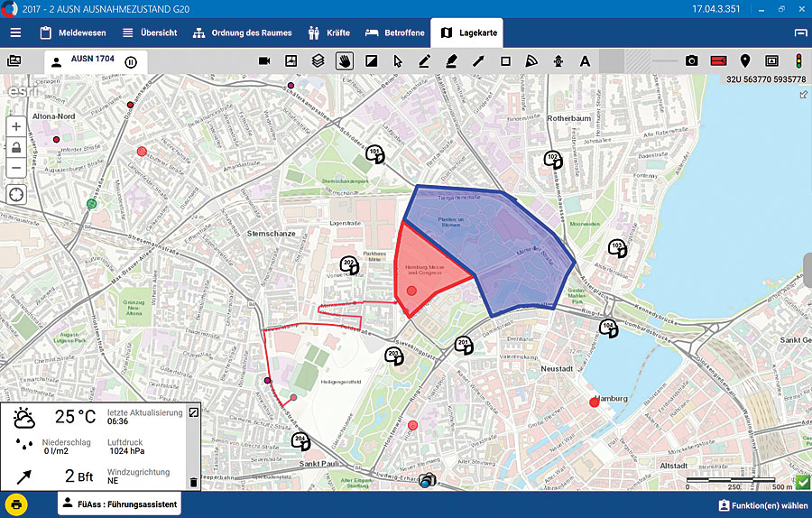812x518 pixels.
Task: Open the map image tool
Action: click(x=291, y=61)
